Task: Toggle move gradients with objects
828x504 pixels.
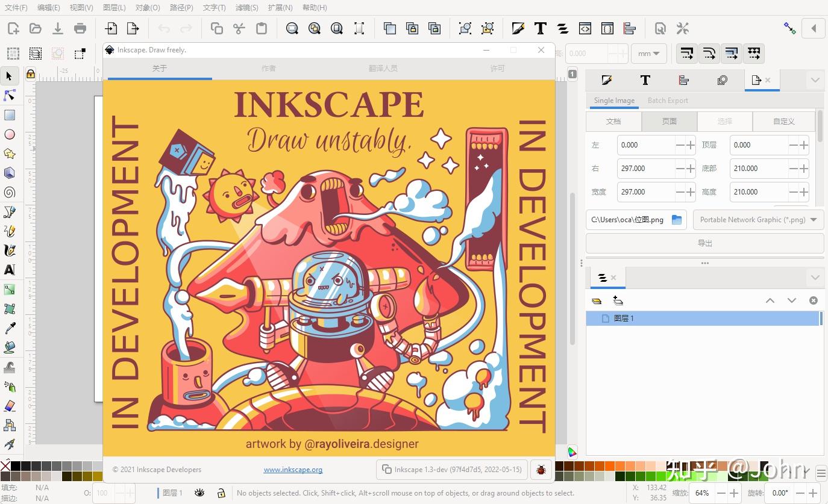Action: (731, 53)
